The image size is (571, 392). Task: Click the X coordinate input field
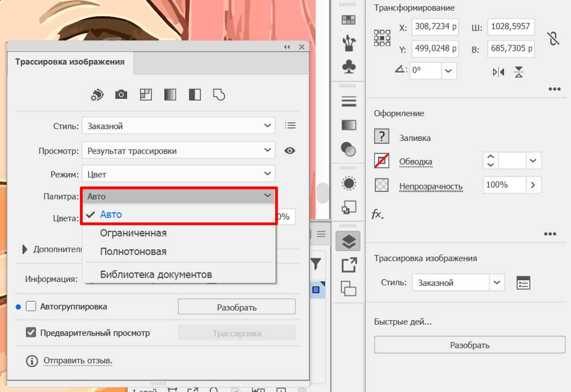(x=435, y=27)
